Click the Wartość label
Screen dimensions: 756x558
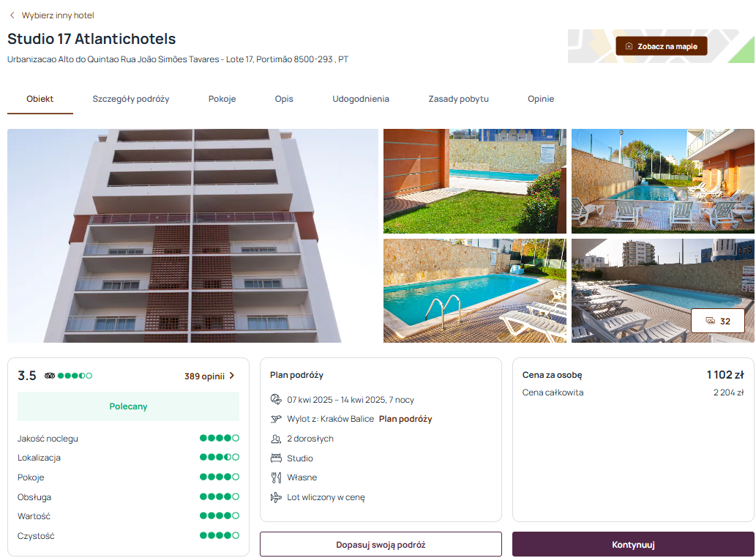click(x=34, y=516)
